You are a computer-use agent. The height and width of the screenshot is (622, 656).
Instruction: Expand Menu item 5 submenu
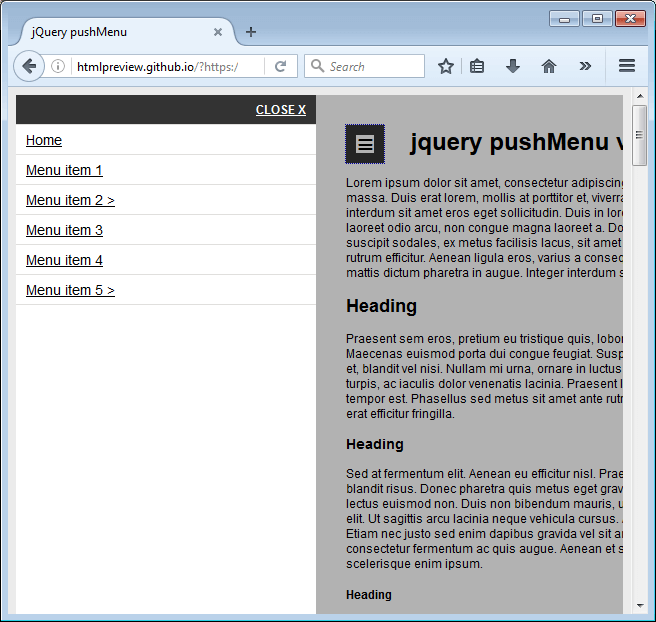(x=70, y=290)
